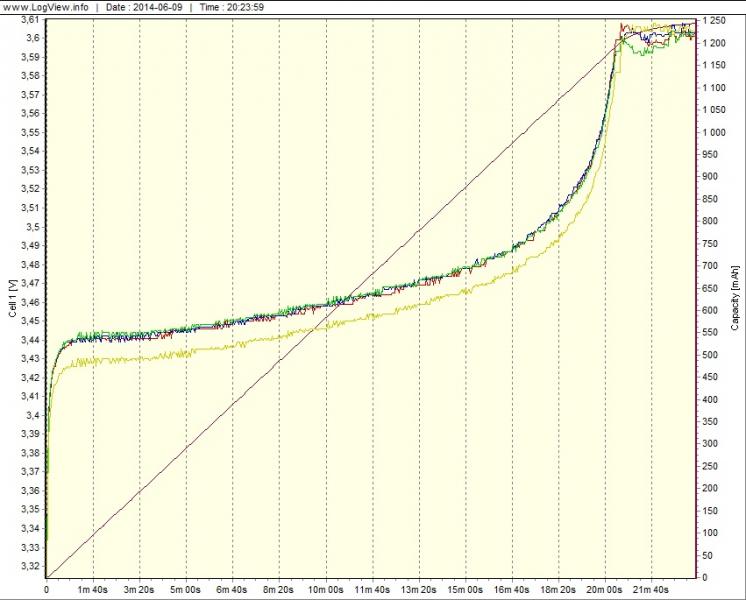The height and width of the screenshot is (600, 746).
Task: Click the 3,32 voltage axis label
Action: 30,566
